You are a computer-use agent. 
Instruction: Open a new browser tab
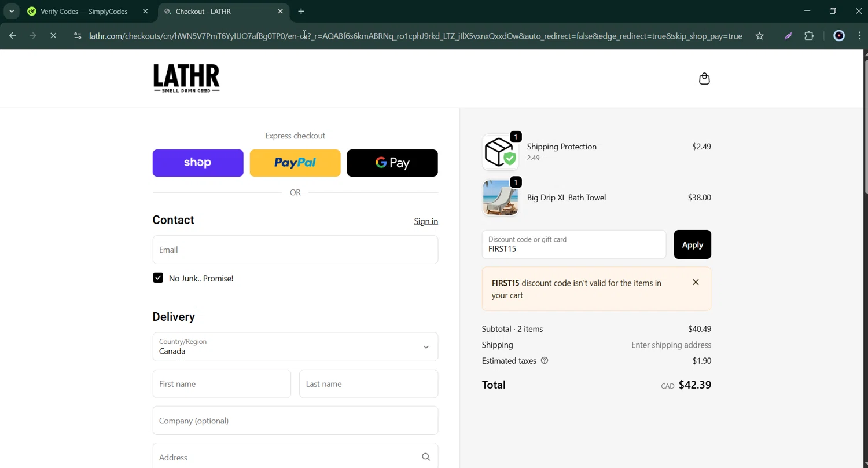301,11
